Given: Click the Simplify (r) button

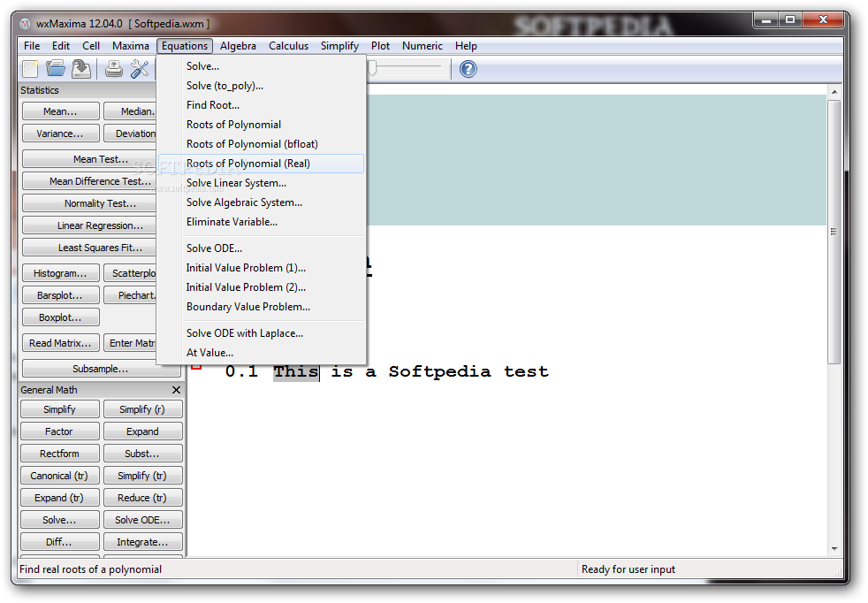Looking at the screenshot, I should pos(143,409).
